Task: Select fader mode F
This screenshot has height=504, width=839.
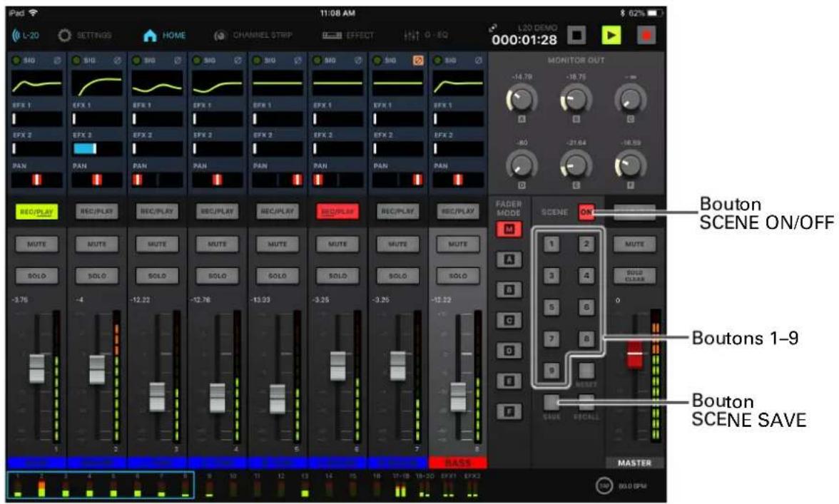Action: 509,411
